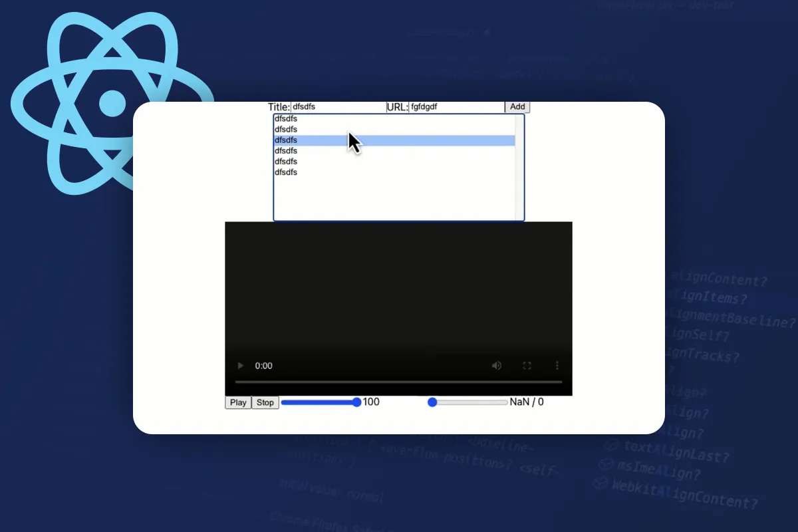Click in the URL input field
This screenshot has height=532, width=798.
coord(457,106)
